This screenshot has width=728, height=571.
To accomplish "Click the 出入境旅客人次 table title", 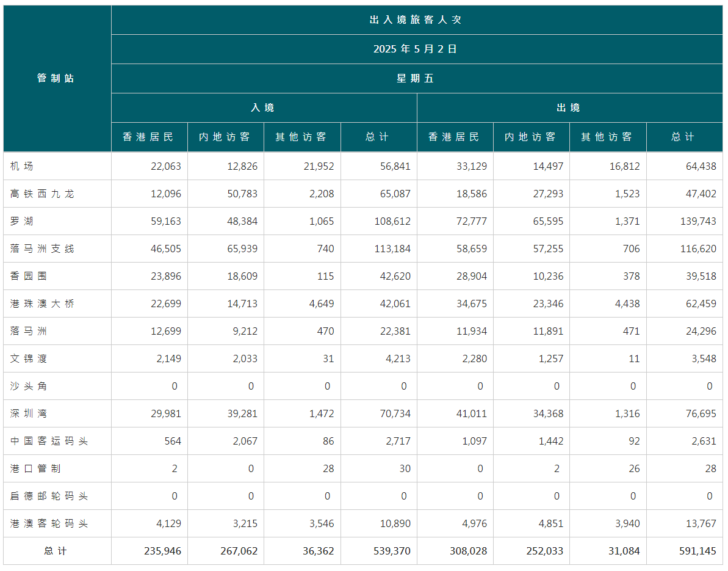I will pyautogui.click(x=416, y=20).
